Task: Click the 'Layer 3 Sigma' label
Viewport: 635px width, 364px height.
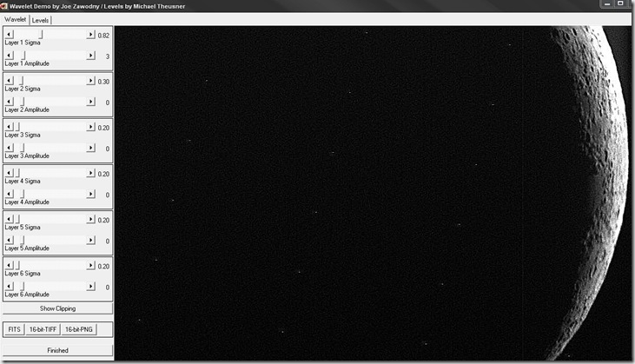Action: pyautogui.click(x=23, y=135)
